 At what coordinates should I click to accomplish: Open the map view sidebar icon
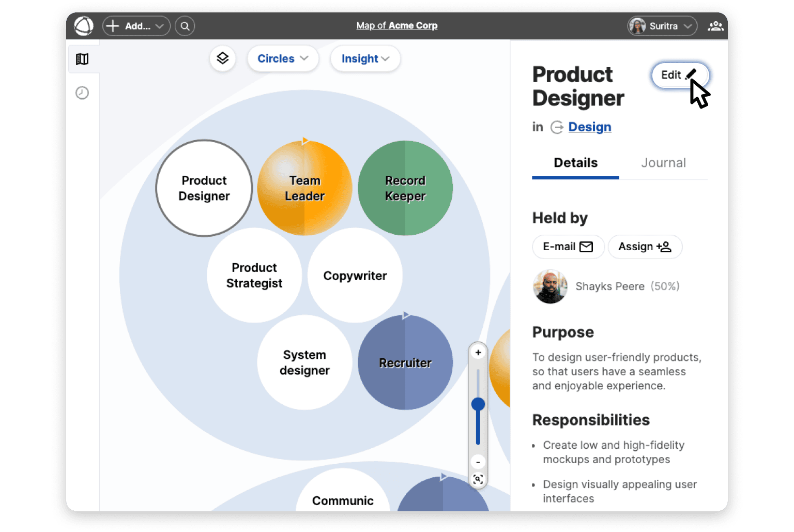pos(82,59)
